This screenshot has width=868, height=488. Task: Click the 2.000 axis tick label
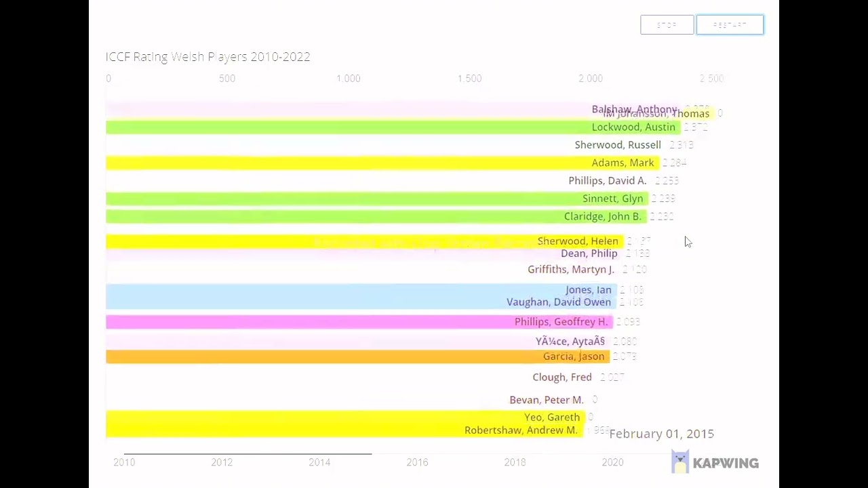pyautogui.click(x=591, y=79)
